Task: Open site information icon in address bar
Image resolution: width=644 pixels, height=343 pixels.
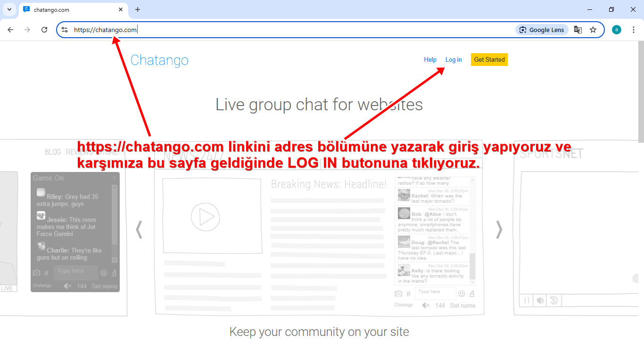Action: [65, 30]
